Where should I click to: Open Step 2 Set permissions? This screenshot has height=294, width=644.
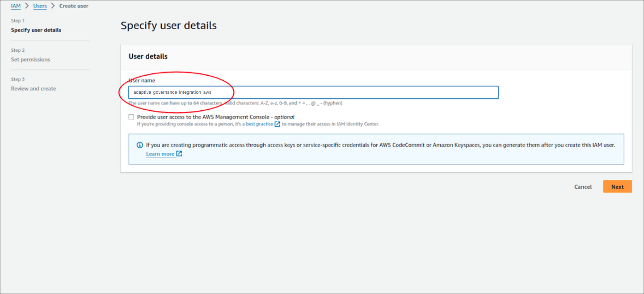30,59
